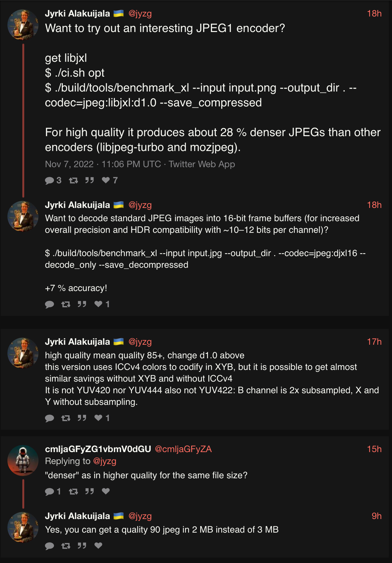Retweet the 16-bit frame buffers tweet

click(x=66, y=304)
